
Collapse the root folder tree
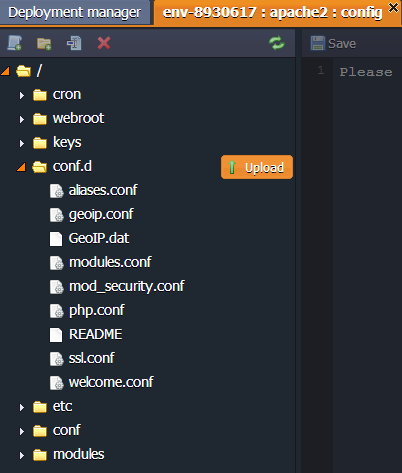click(x=5, y=71)
